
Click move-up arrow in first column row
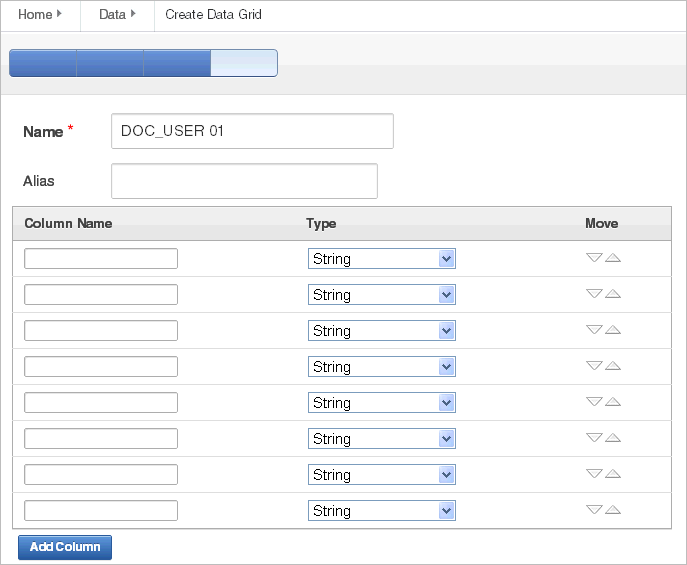[613, 258]
